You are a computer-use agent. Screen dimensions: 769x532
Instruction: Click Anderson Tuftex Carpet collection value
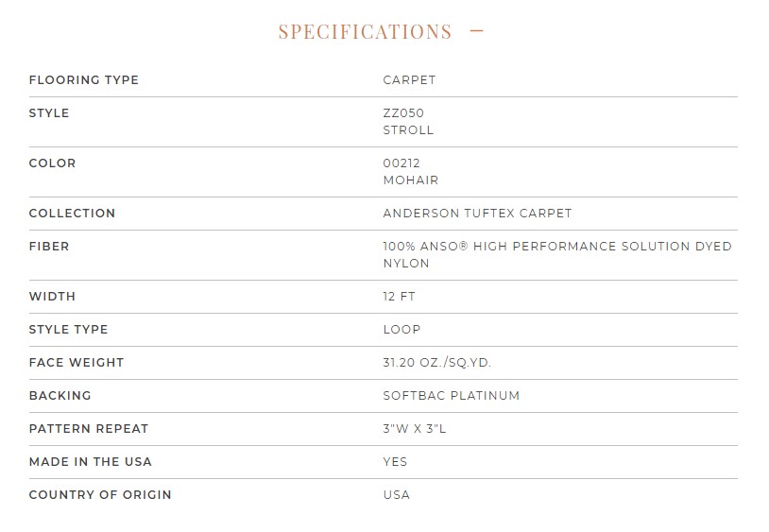click(477, 214)
